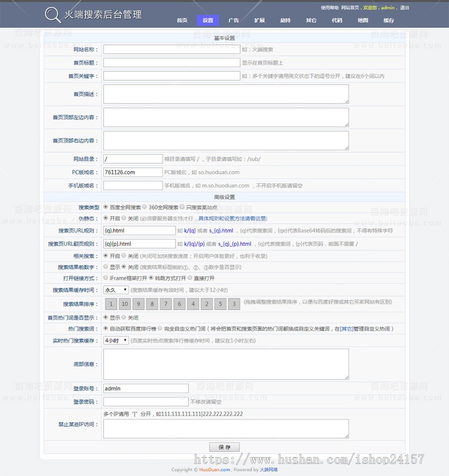
Task: Click the 首页顶部左边内容 text area
Action: point(226,117)
